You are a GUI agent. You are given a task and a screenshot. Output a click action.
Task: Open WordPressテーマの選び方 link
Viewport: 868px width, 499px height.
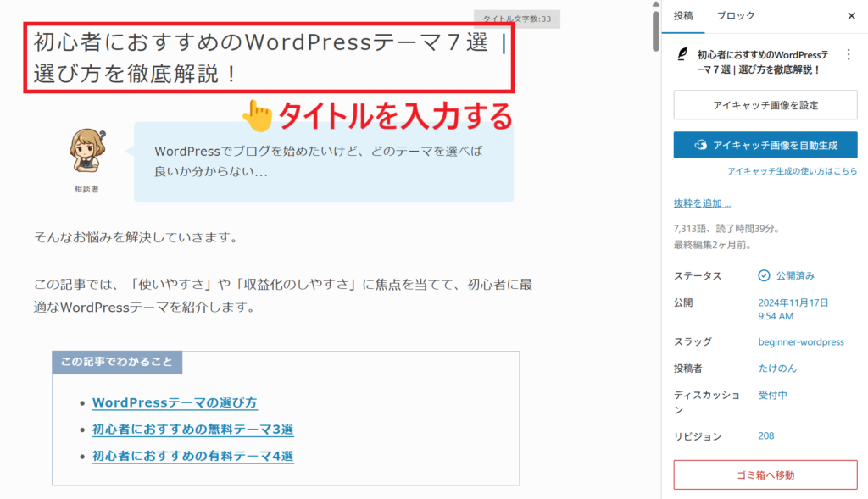(175, 402)
